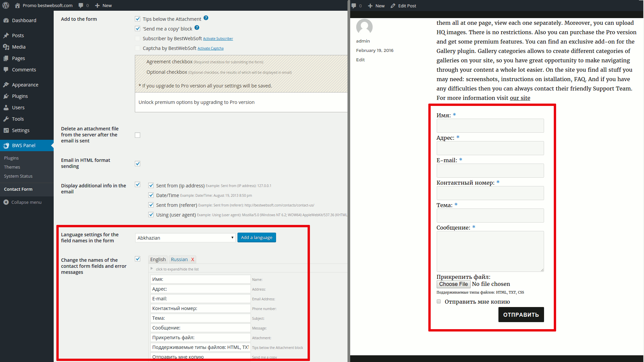Toggle 'Change the names of the contact form fields' checkbox
644x362 pixels.
[x=138, y=259]
